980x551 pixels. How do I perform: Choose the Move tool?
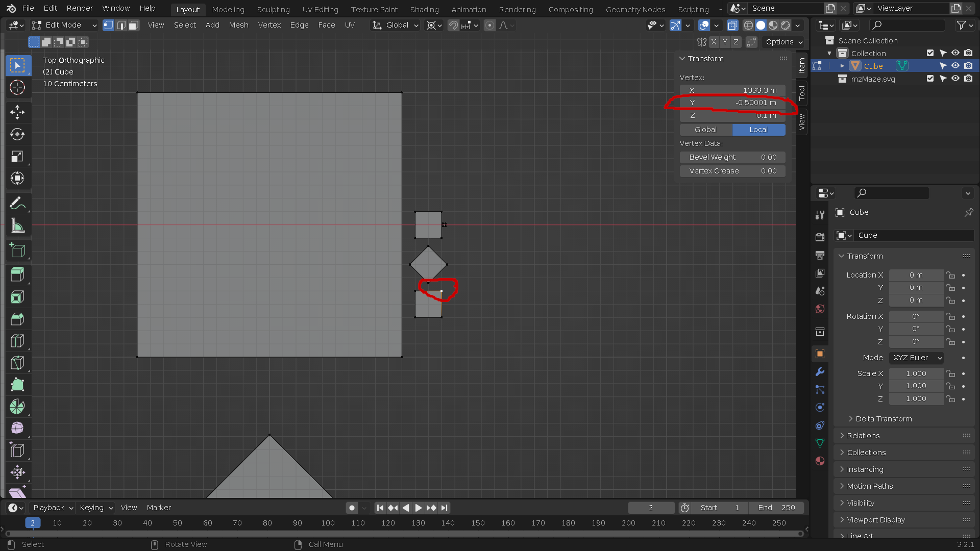tap(17, 112)
